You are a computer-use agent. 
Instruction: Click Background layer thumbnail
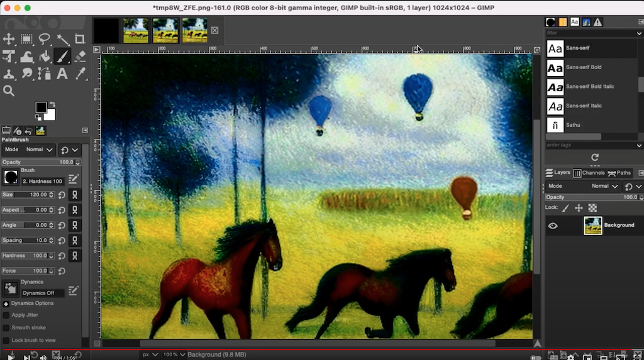click(x=592, y=226)
